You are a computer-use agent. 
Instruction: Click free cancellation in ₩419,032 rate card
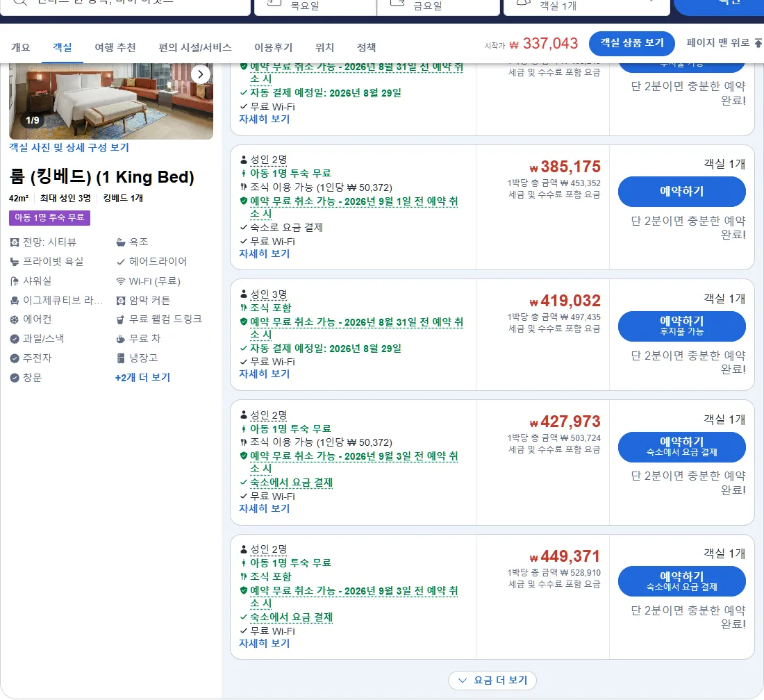(x=356, y=328)
